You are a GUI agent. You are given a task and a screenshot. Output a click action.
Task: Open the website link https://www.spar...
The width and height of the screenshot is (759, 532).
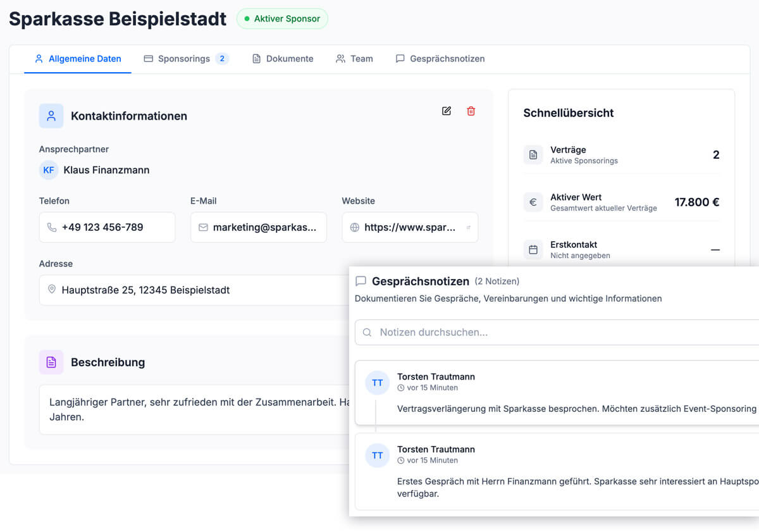click(410, 227)
